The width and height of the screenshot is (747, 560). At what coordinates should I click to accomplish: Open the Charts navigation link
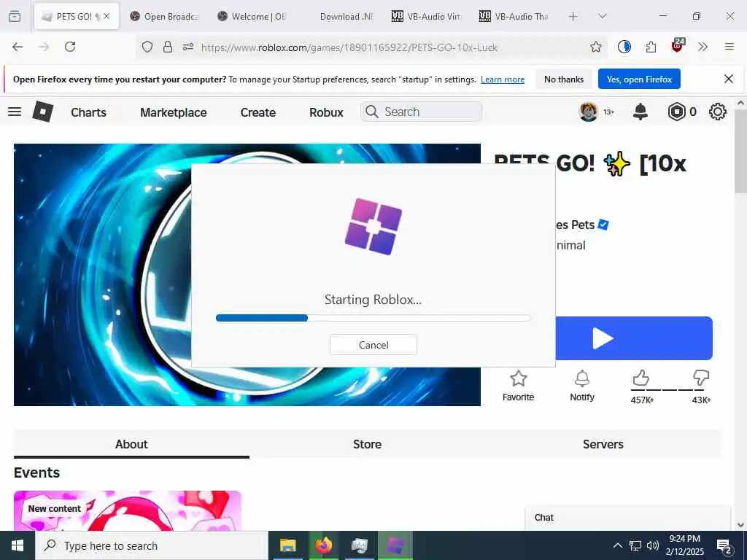[88, 112]
